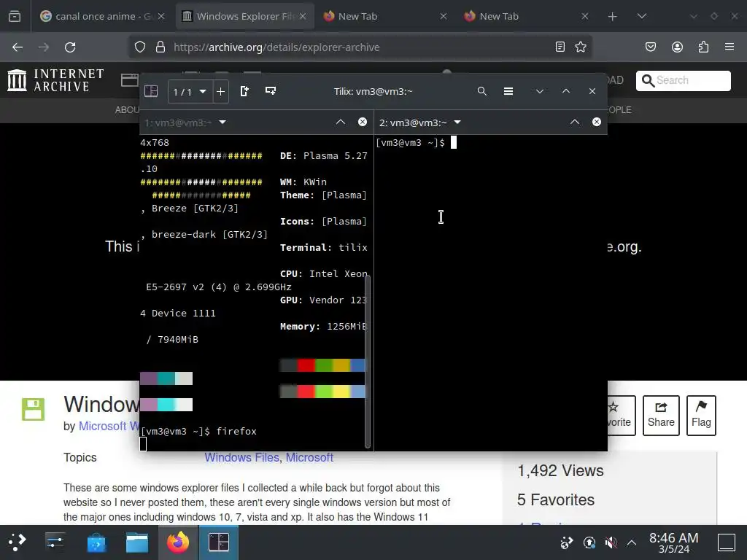747x560 pixels.
Task: Show desktop with taskbar button
Action: pos(727,542)
